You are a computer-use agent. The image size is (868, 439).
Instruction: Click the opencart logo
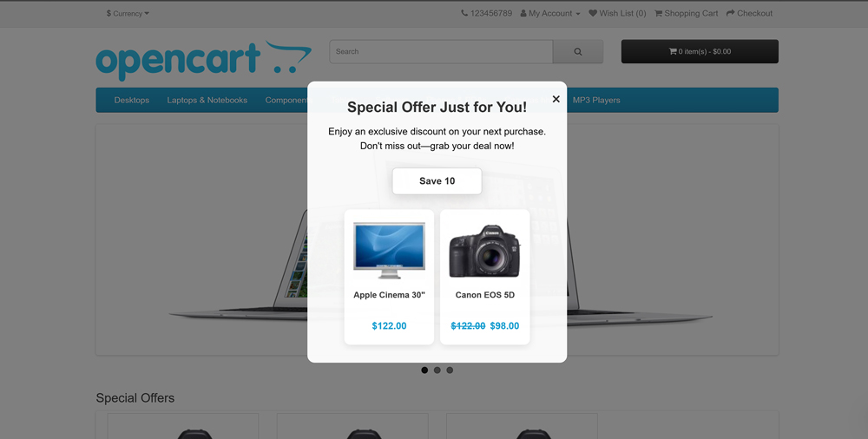coord(204,61)
